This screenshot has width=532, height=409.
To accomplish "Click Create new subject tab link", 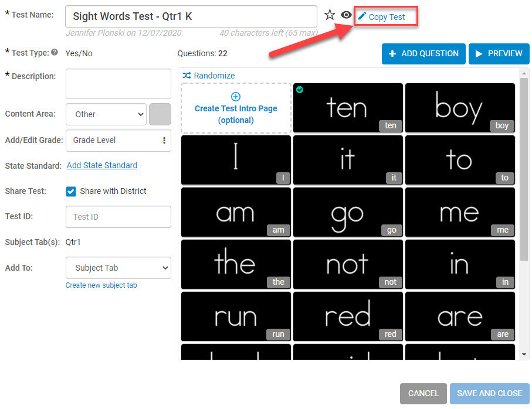I will [x=101, y=285].
